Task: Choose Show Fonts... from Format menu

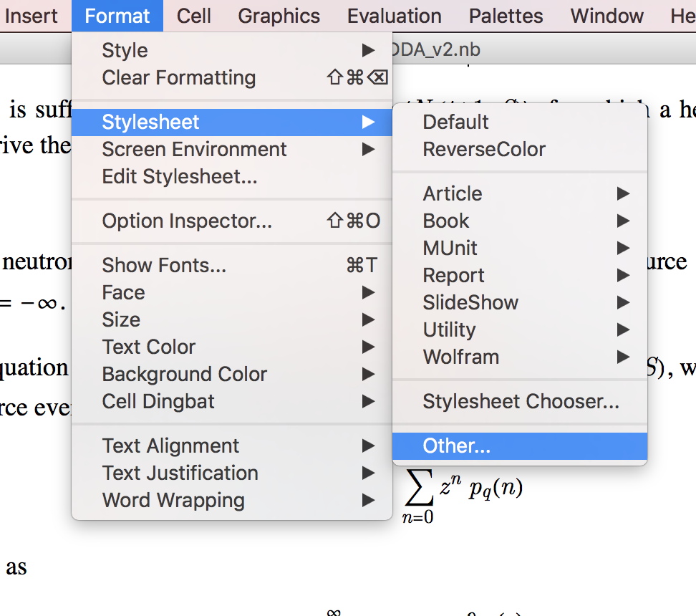Action: pos(164,266)
